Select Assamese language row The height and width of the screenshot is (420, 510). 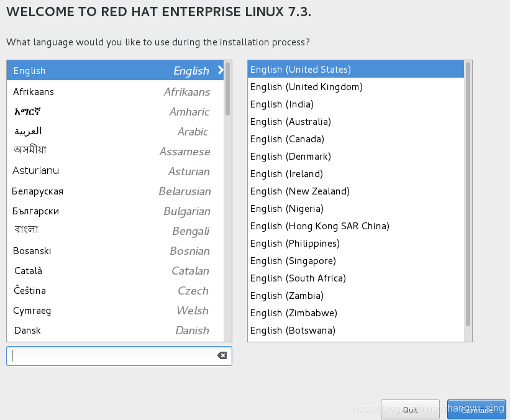[115, 151]
